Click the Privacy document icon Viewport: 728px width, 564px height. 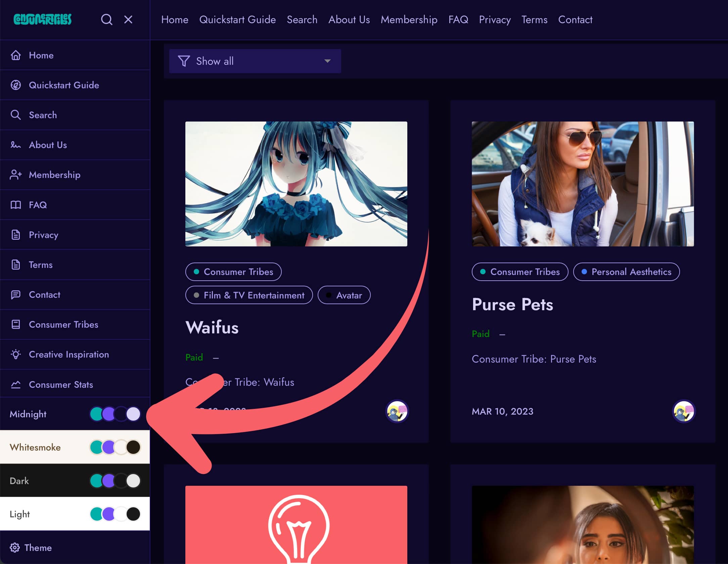[x=16, y=235]
